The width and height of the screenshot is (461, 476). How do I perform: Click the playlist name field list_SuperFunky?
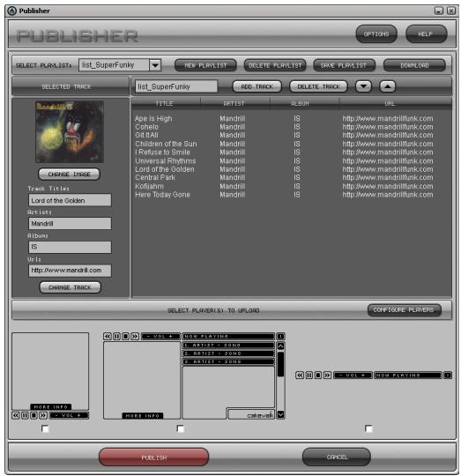pos(176,86)
